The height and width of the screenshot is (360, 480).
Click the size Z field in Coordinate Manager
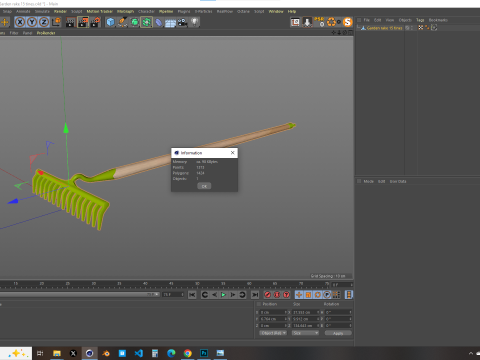306,326
